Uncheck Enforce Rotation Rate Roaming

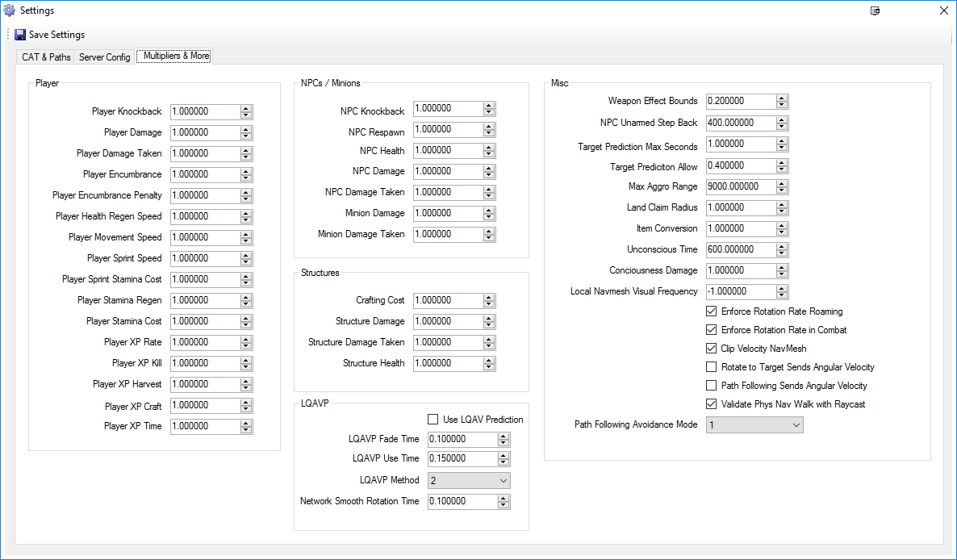click(711, 311)
